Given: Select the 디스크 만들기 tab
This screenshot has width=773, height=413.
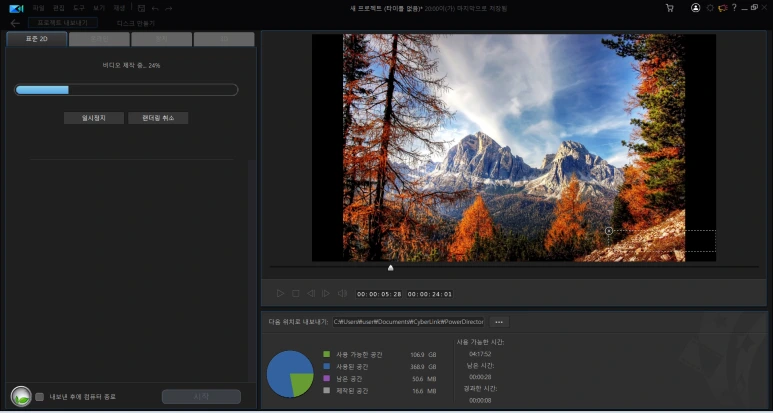Looking at the screenshot, I should click(136, 23).
